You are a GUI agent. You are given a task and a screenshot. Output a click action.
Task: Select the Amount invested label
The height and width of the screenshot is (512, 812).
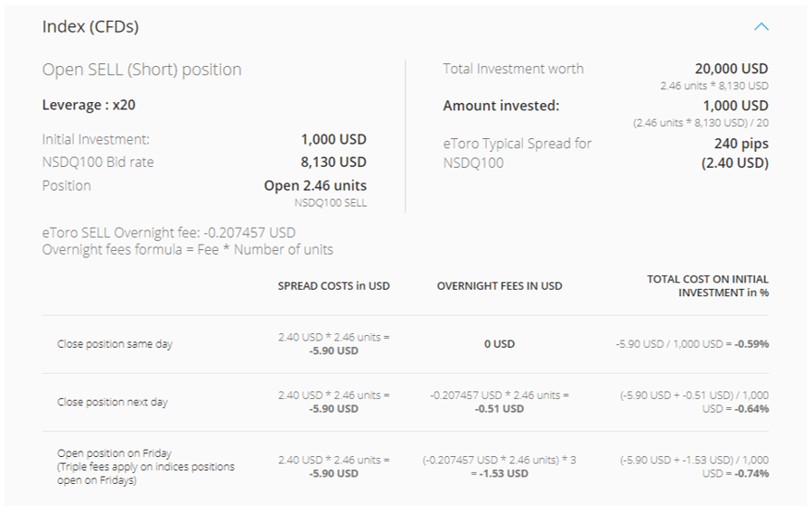[501, 106]
